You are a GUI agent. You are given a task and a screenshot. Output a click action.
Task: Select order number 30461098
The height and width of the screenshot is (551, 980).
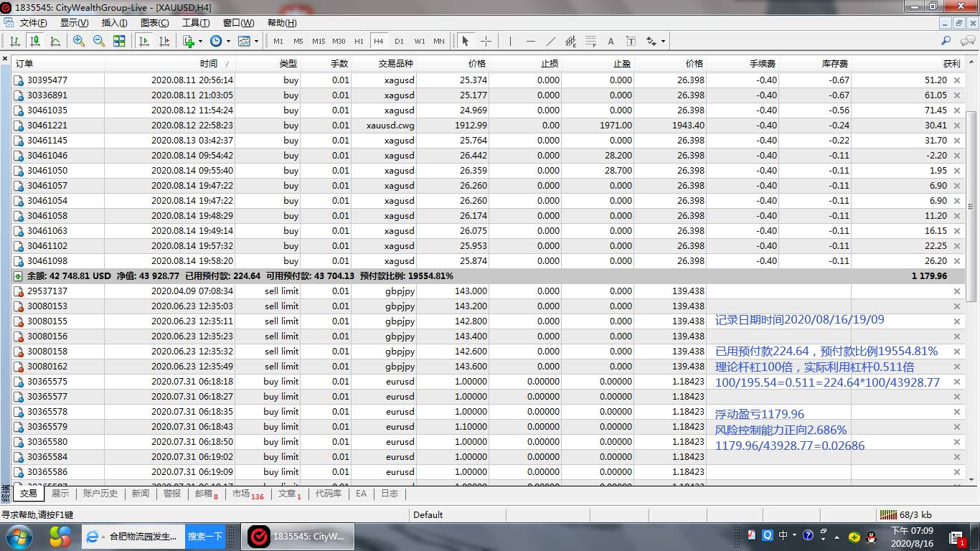(47, 261)
